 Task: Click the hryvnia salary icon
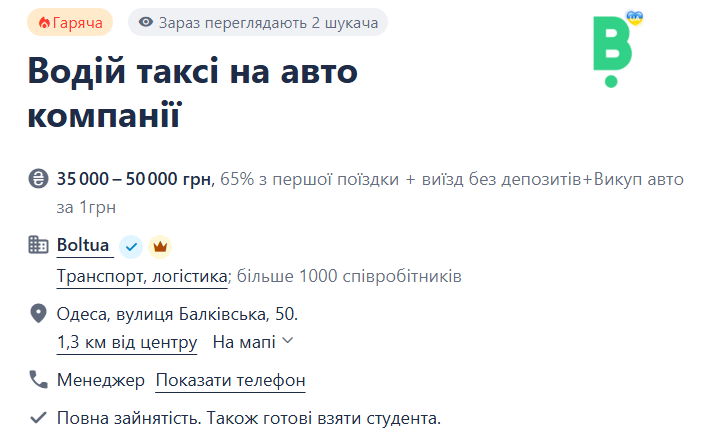tap(39, 180)
